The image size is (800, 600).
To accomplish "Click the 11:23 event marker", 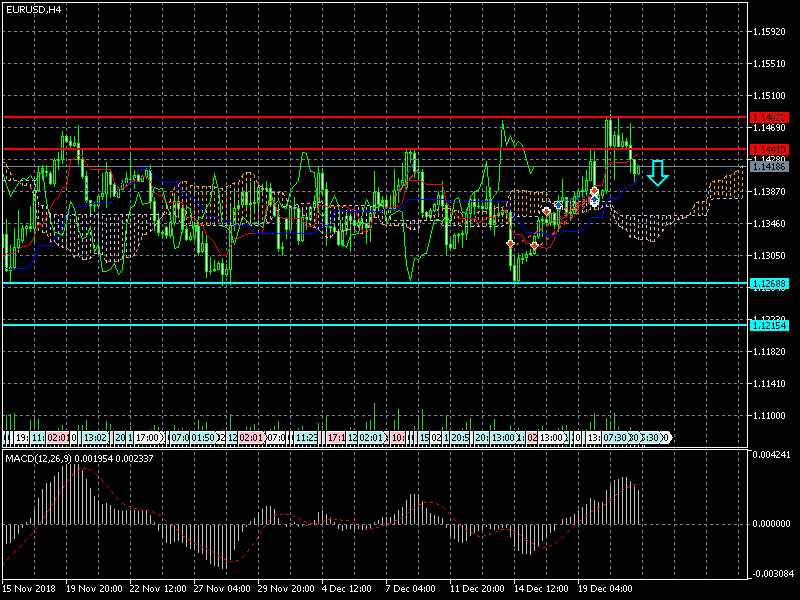I will click(307, 438).
